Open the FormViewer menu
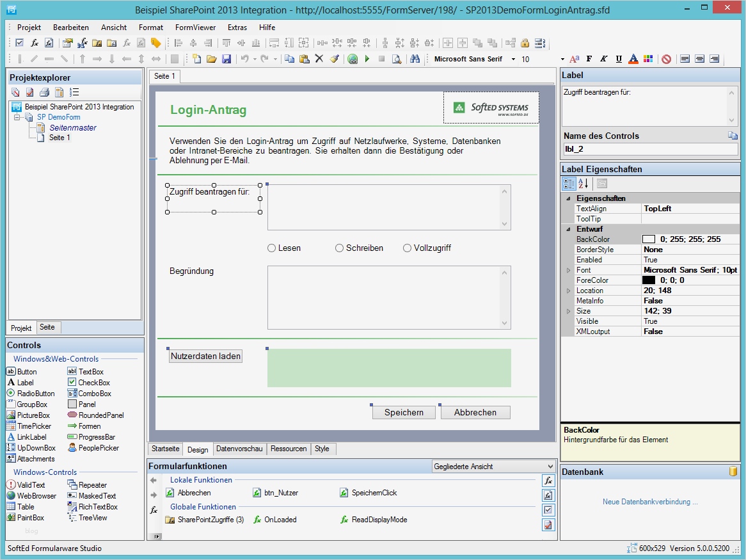Viewport: 746px width, 560px height. (195, 28)
